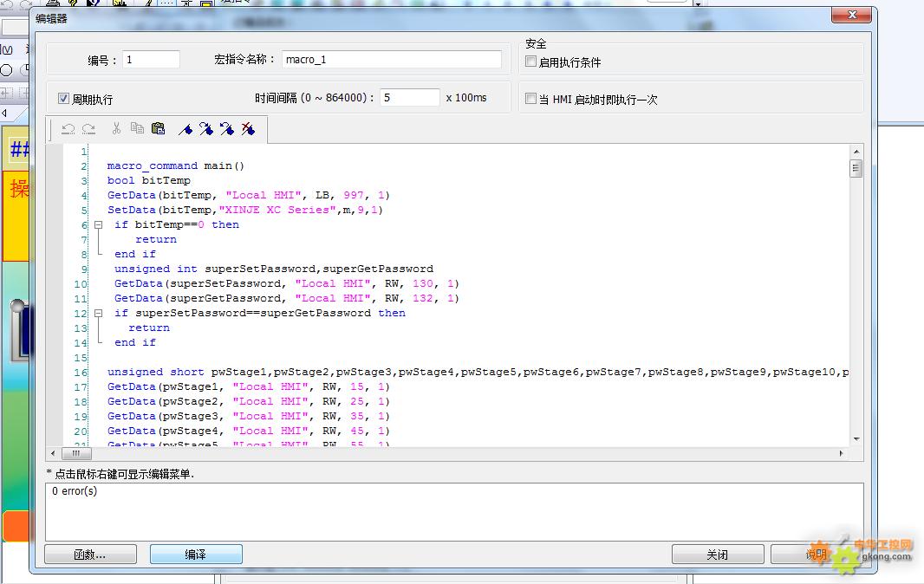Click GetData pwStage4 RW 45 line
924x584 pixels.
248,431
